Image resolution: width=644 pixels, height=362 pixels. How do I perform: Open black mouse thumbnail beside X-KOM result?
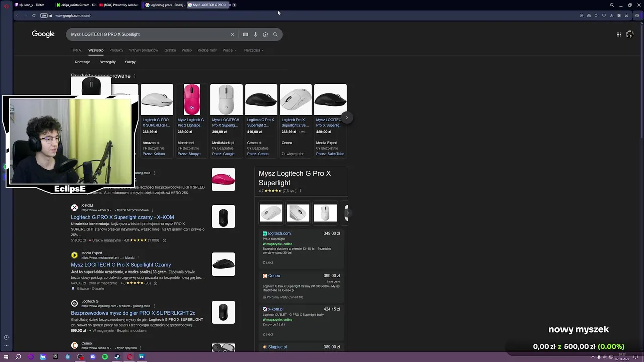pos(223,216)
